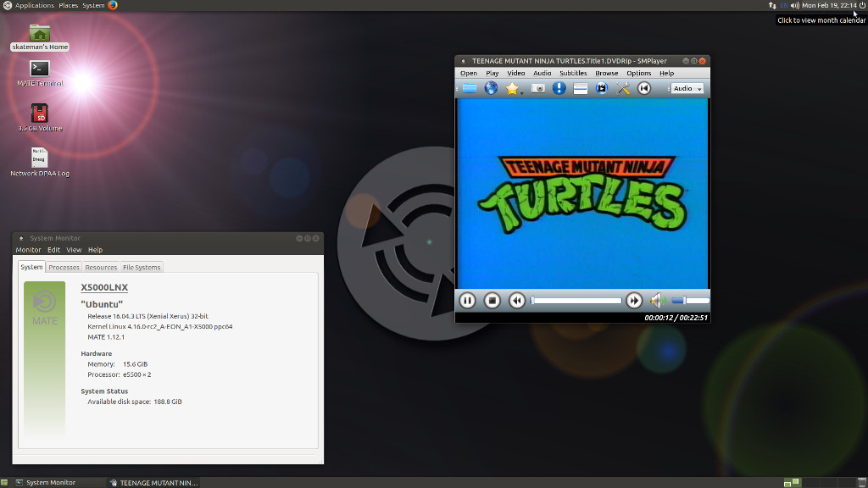Rewind the video in SMPlayer
Image resolution: width=868 pixels, height=488 pixels.
[517, 301]
